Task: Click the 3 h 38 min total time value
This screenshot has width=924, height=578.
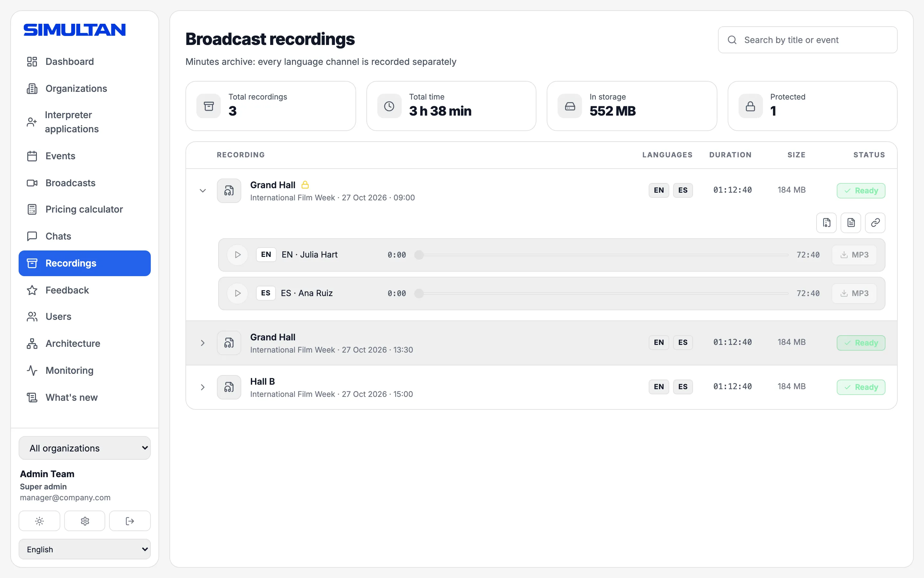Action: 440,111
